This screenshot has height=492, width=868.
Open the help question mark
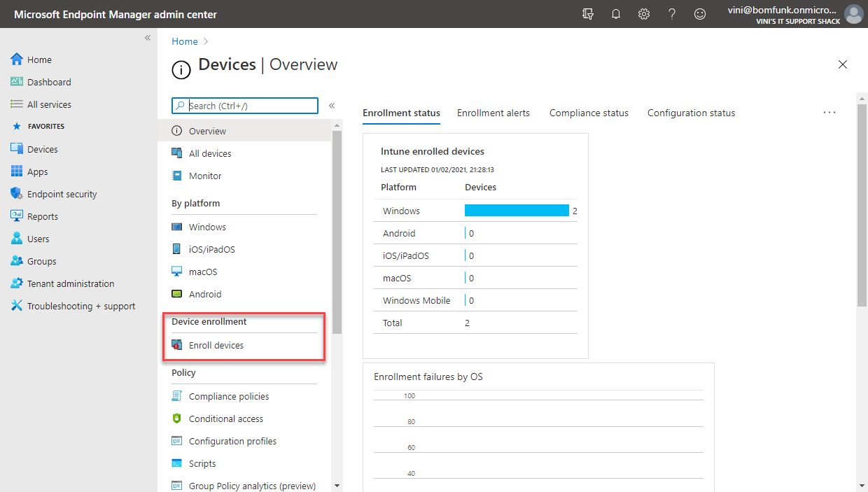[672, 14]
